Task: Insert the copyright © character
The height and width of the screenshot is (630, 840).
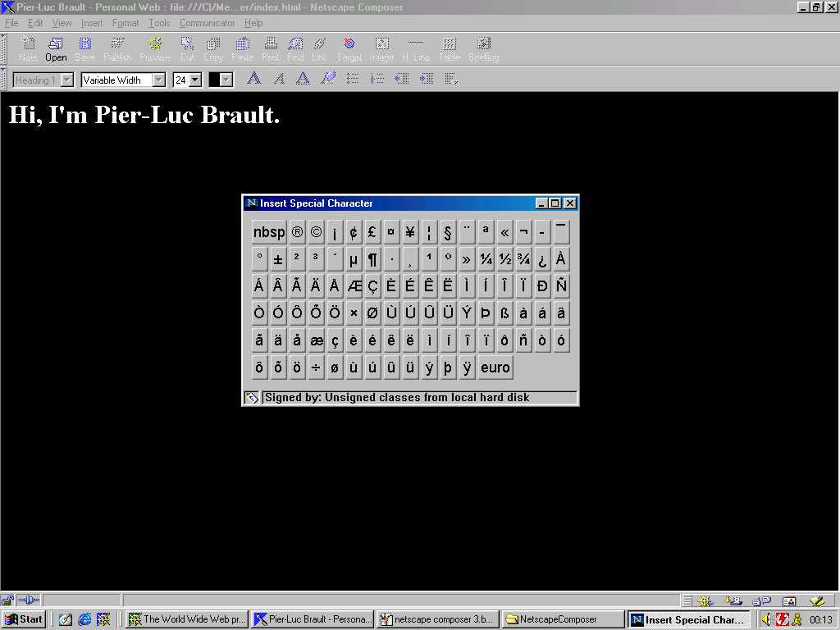Action: [316, 232]
